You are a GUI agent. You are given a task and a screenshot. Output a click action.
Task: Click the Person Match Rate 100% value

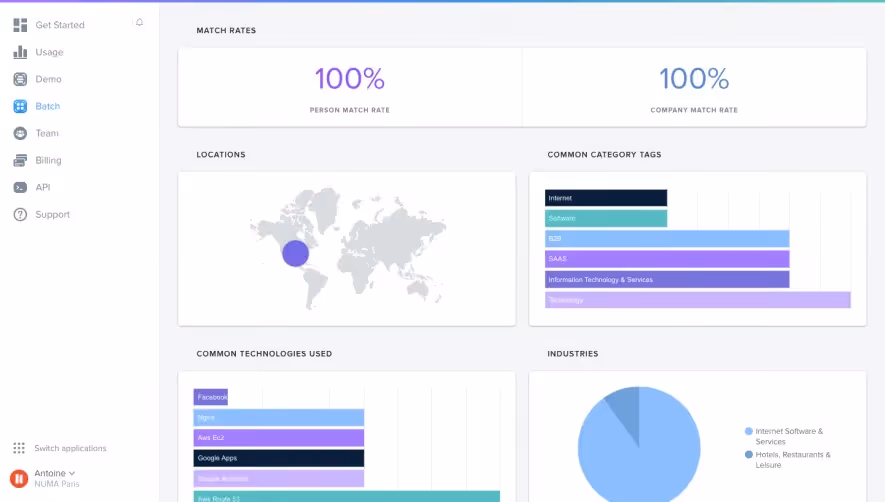350,78
